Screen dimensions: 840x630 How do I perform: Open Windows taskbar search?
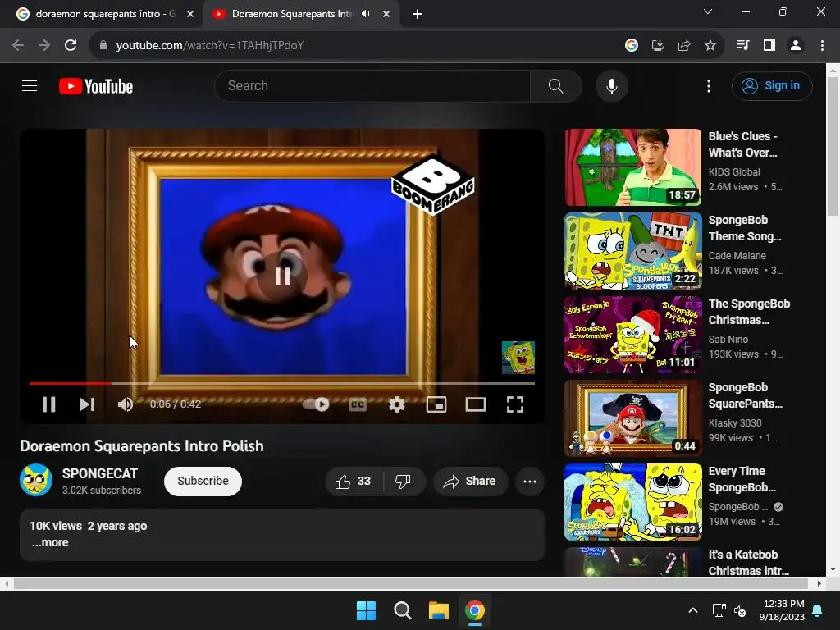pyautogui.click(x=402, y=610)
